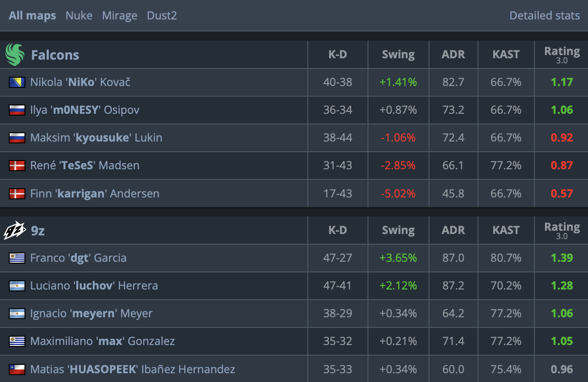This screenshot has height=382, width=588.
Task: Click NiKo's Bosnian flag icon
Action: point(17,82)
